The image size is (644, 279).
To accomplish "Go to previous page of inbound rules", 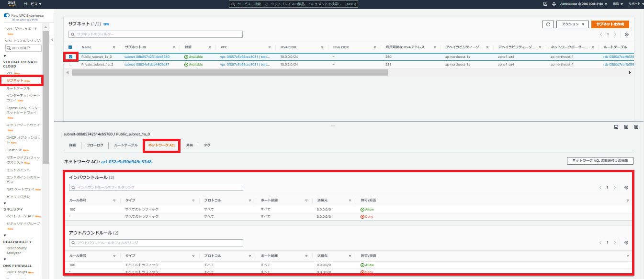I will click(x=600, y=188).
